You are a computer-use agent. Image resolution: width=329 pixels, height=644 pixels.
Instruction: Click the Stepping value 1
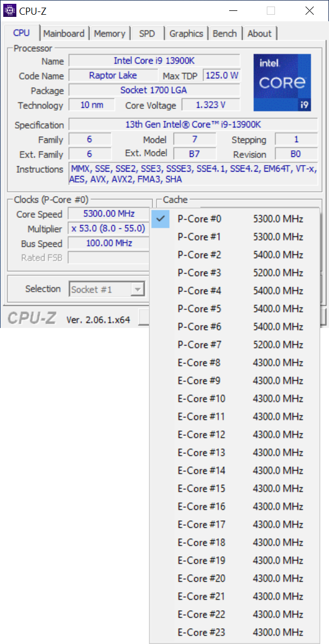[x=296, y=139]
